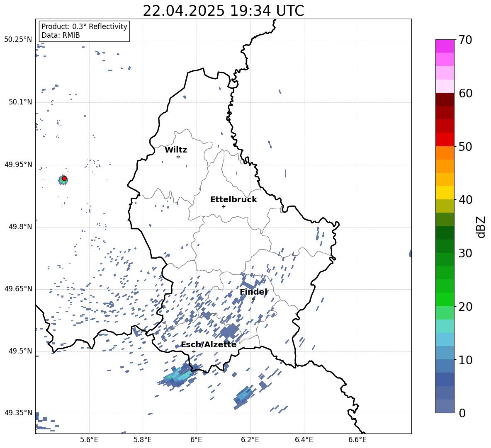491x448 pixels.
Task: Click the bright green colorbar segment above 20
Action: click(x=445, y=299)
